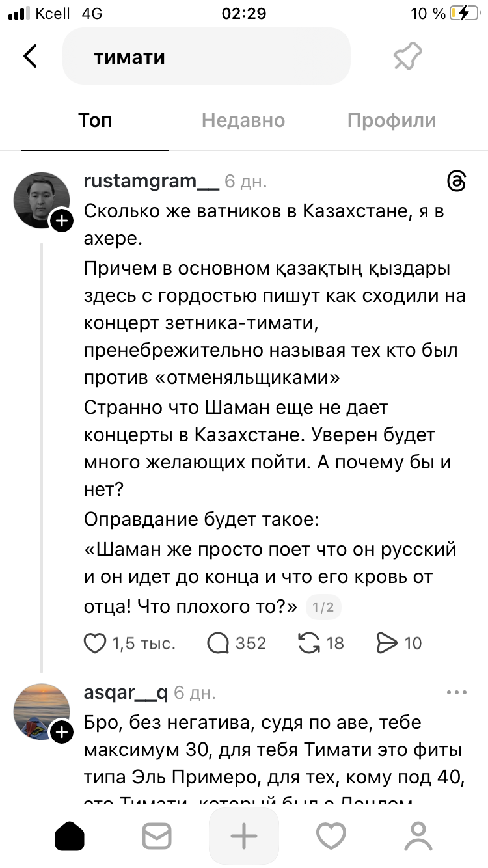Follow asqar__q via plus badge on avatar

62,733
